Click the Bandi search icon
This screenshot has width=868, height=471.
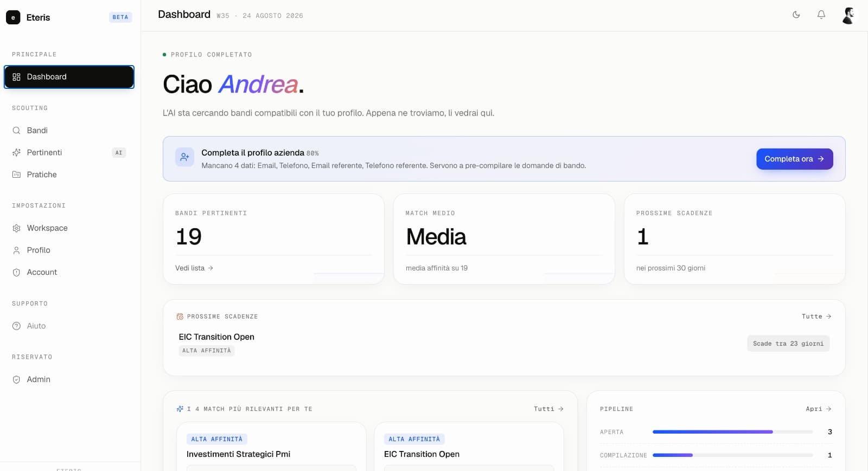pyautogui.click(x=16, y=131)
